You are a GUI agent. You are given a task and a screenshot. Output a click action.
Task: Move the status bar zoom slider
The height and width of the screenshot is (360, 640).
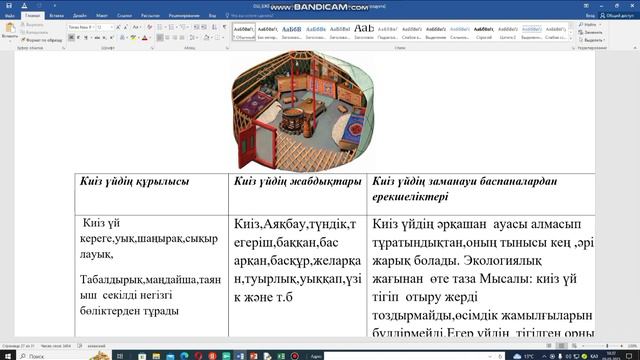(607, 346)
